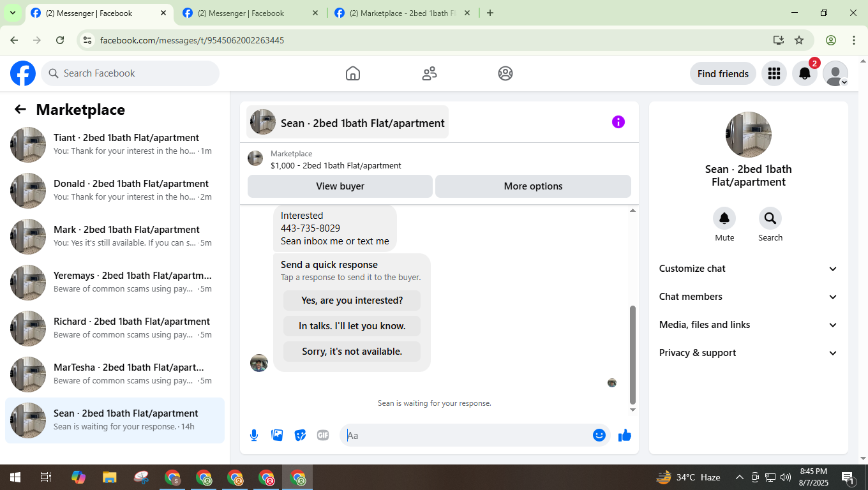Open the profile circle icon in top nav
Image resolution: width=868 pixels, height=490 pixels.
(505, 73)
